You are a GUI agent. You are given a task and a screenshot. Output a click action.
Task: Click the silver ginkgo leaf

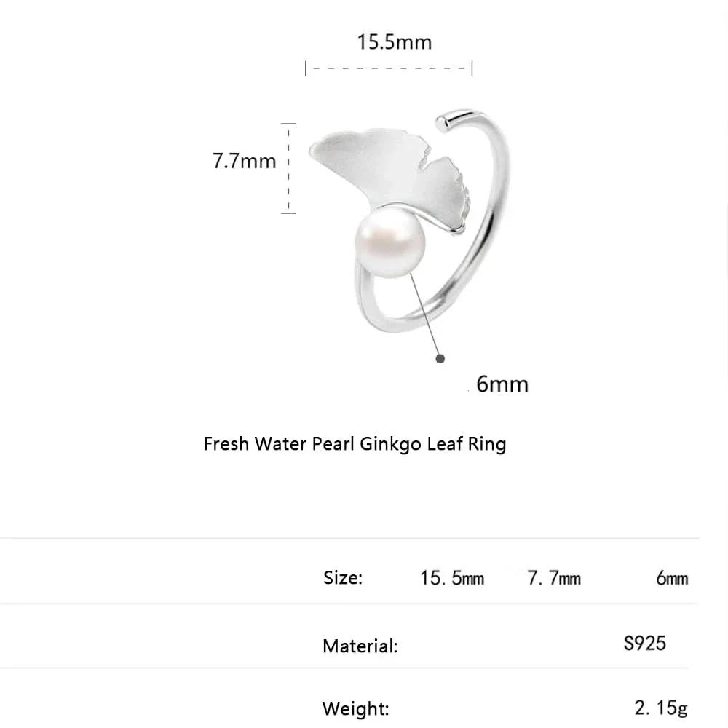[x=386, y=163]
